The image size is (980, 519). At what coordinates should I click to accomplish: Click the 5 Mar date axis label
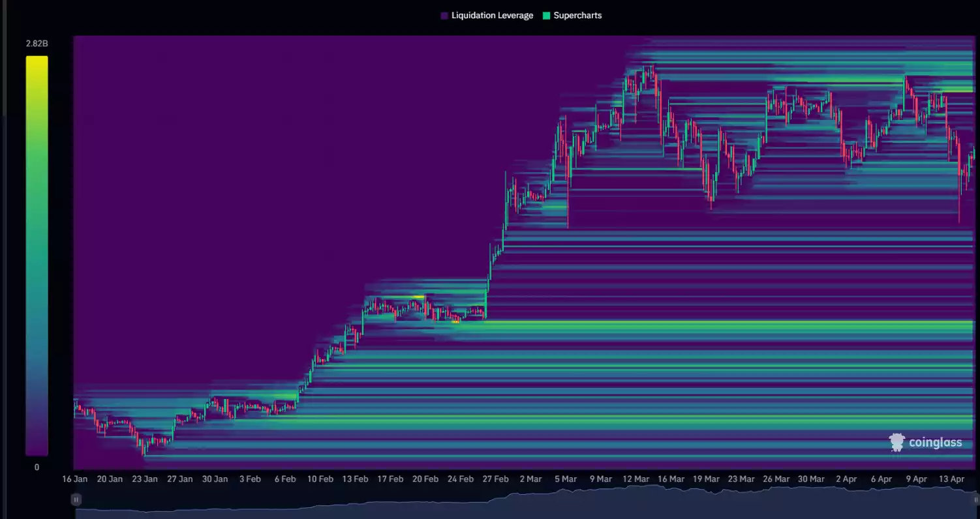[x=566, y=479]
